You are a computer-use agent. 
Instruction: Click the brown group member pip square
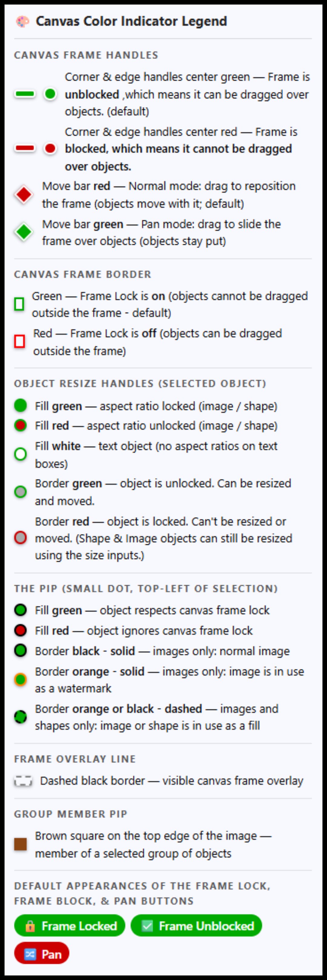[20, 844]
